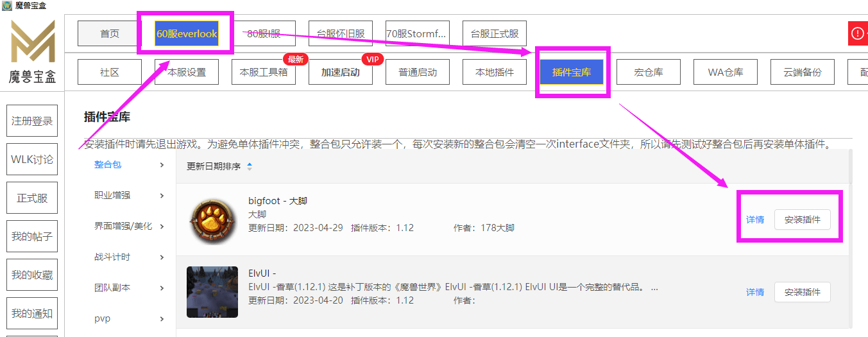Open the 台服正式服 tab
This screenshot has height=337, width=868.
click(x=495, y=33)
